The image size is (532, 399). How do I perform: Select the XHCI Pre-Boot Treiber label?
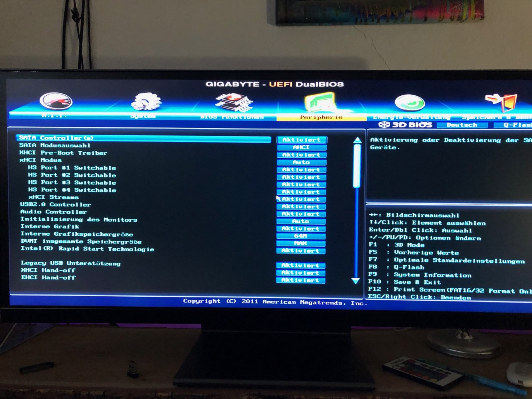click(x=63, y=153)
